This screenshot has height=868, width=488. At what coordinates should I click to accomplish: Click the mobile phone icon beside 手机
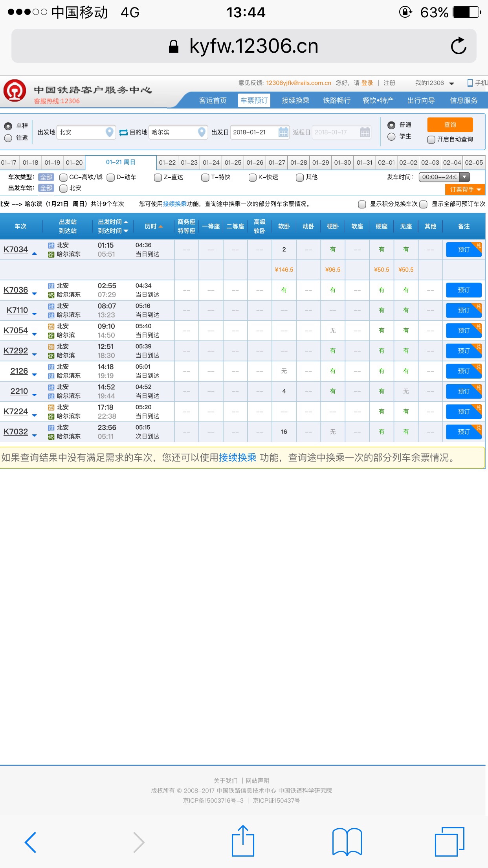[x=470, y=83]
